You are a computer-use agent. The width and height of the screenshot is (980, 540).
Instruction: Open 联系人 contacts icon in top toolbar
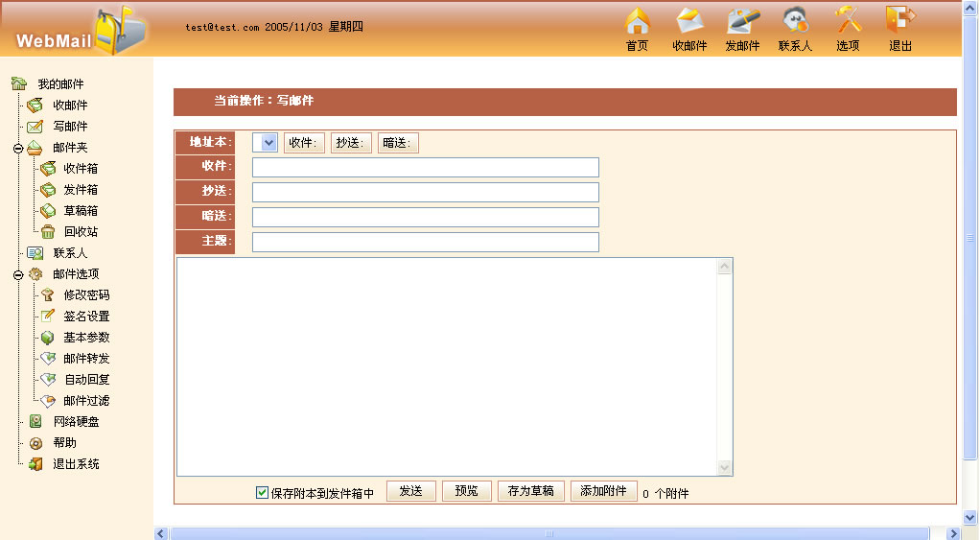(x=795, y=21)
